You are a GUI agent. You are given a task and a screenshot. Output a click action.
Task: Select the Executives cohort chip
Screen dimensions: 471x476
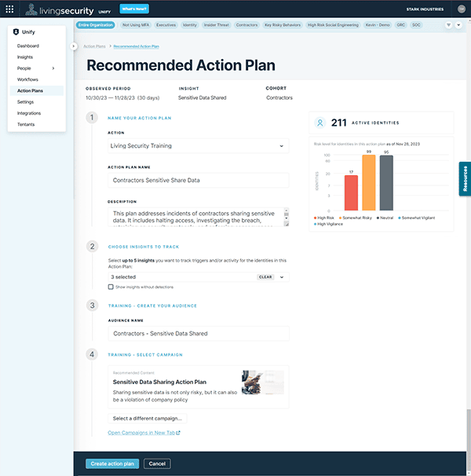166,25
